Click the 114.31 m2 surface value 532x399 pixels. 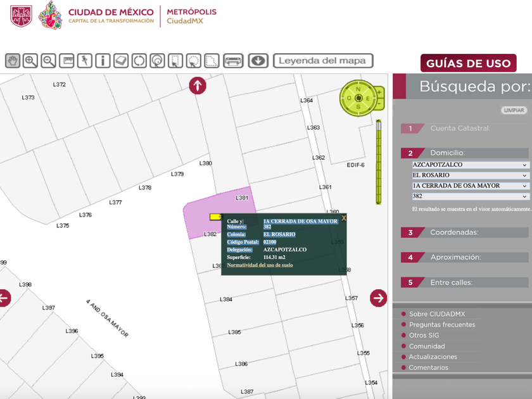pyautogui.click(x=274, y=257)
